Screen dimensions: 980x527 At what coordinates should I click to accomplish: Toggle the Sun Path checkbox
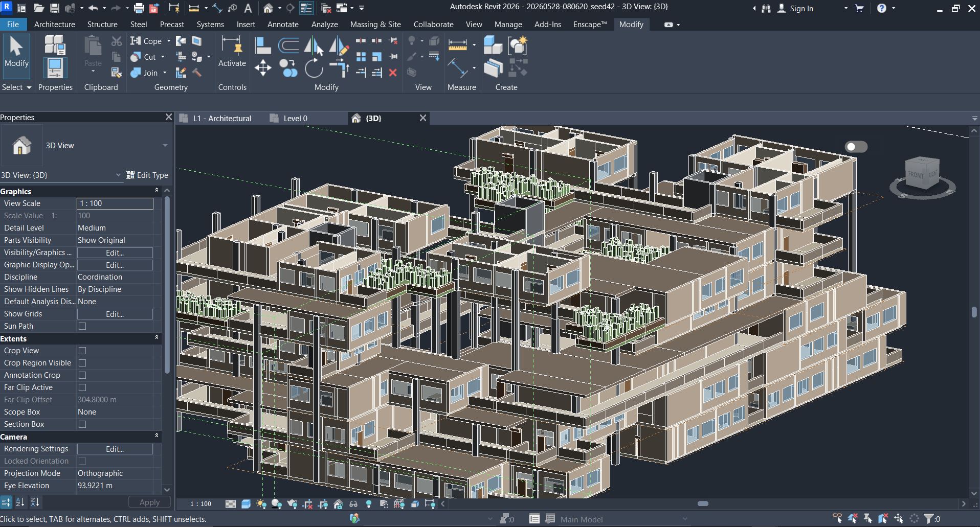[82, 326]
